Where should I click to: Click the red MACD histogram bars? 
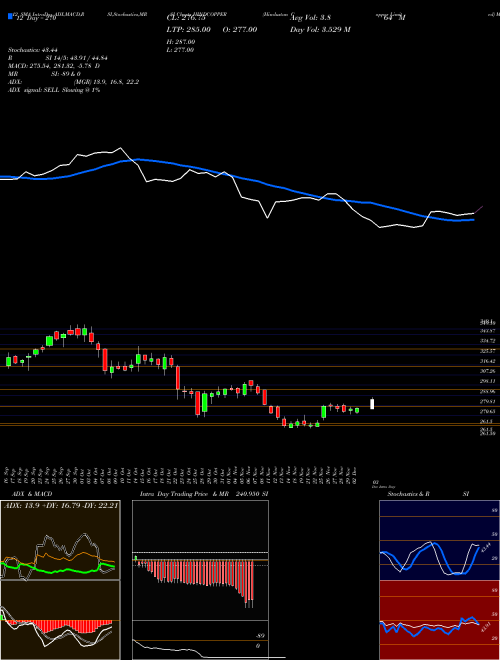(59, 625)
